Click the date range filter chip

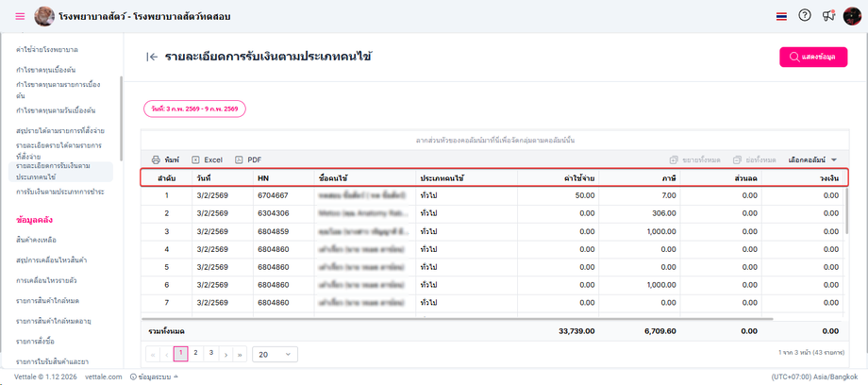(x=195, y=109)
